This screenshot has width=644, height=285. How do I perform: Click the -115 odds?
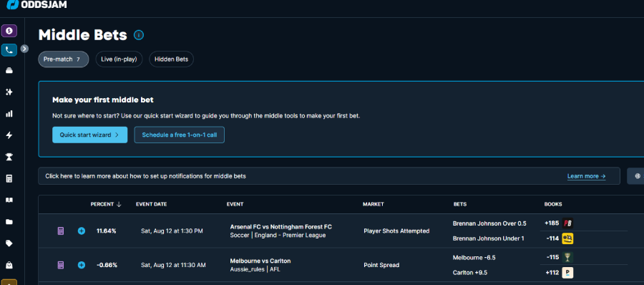tap(552, 258)
